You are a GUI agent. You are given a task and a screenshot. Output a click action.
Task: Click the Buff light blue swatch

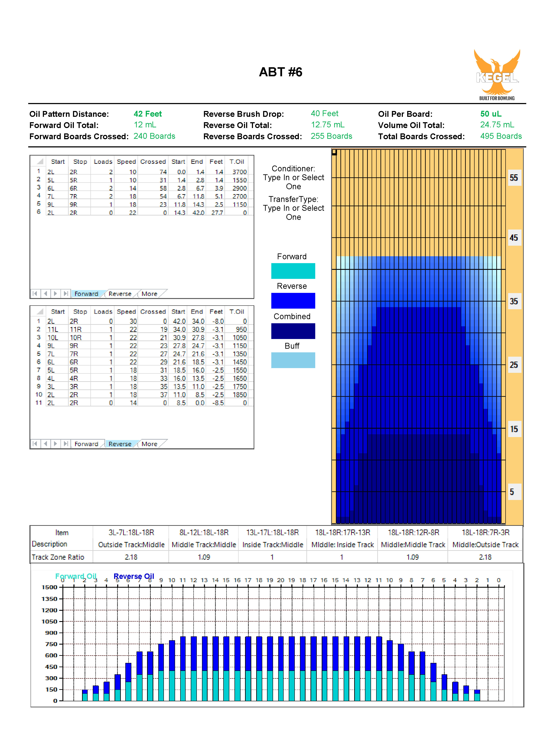point(293,360)
